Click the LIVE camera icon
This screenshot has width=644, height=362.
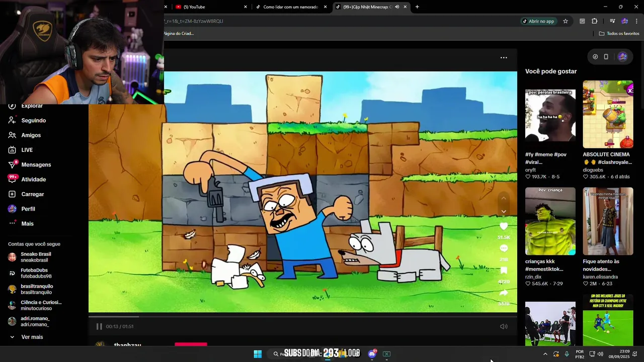coord(12,150)
